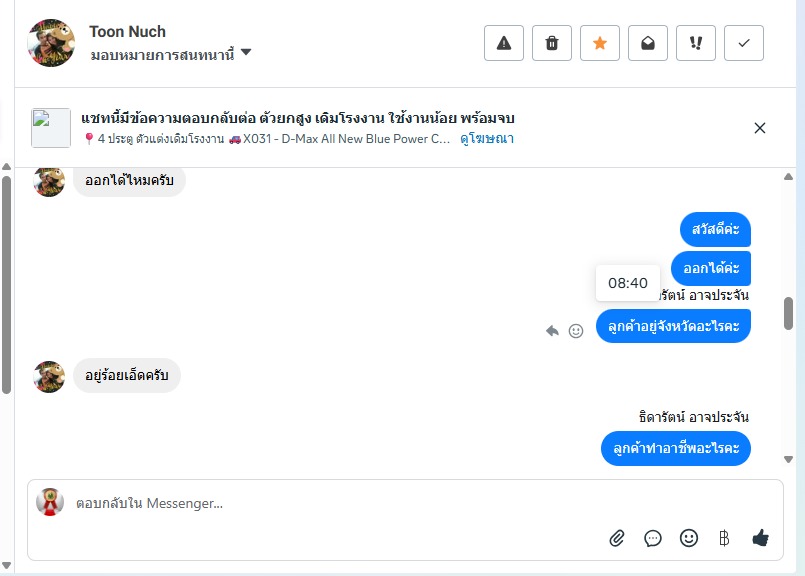Open the emoji picker in reply box

click(689, 538)
